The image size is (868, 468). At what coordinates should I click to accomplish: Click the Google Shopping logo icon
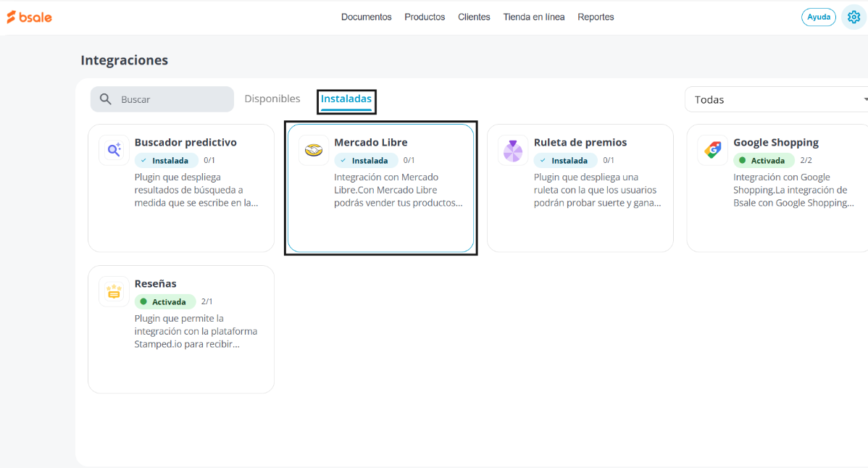pos(713,150)
